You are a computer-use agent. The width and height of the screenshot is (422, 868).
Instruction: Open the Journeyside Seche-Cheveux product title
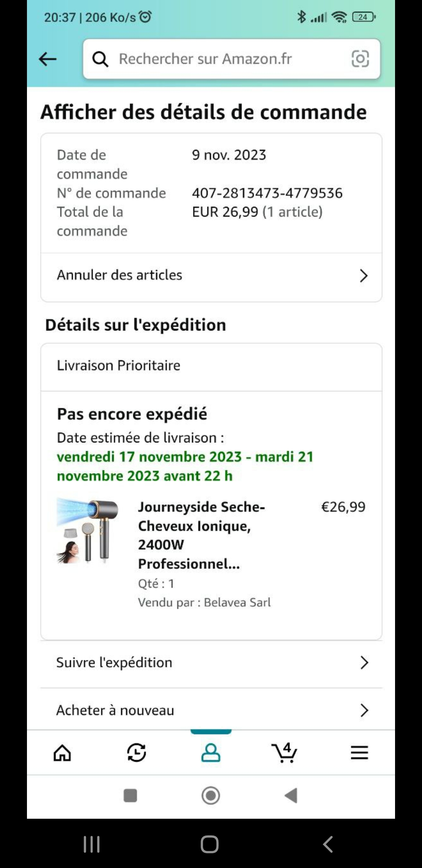(201, 535)
